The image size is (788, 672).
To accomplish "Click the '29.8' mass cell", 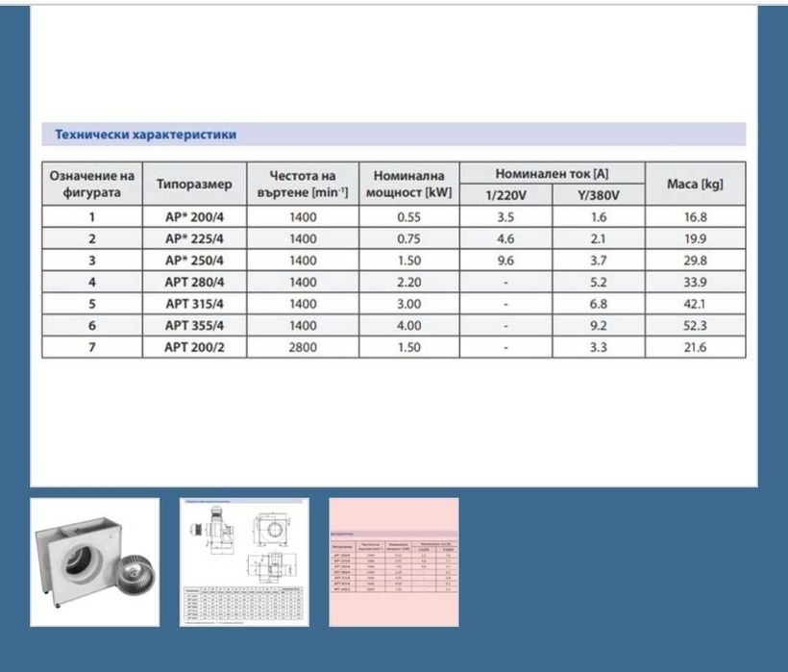I will click(x=696, y=260).
